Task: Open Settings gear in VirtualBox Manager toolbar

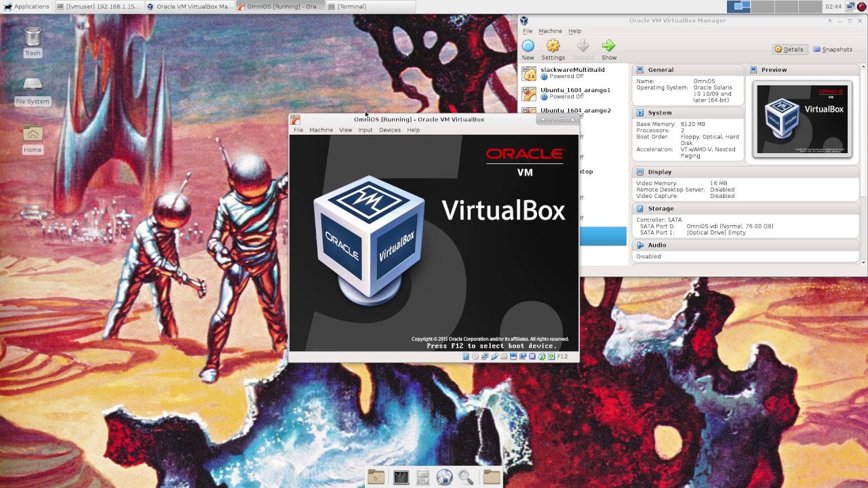Action: coord(553,46)
